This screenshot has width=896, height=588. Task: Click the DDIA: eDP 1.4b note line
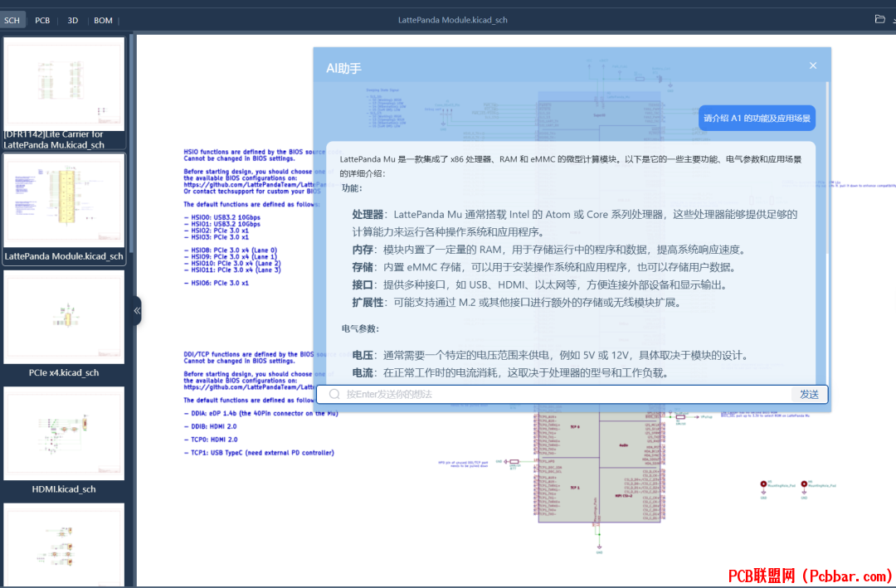coord(261,414)
